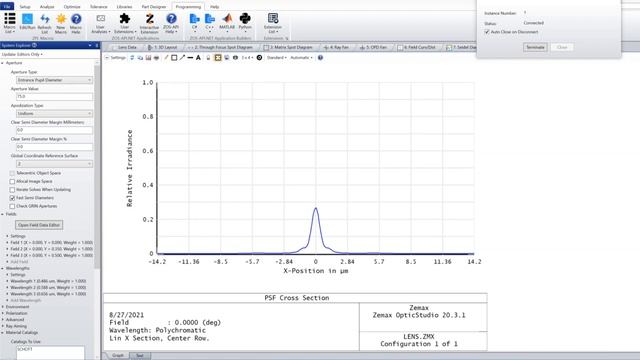Toggle Afocal Image Space checkbox

(12, 181)
